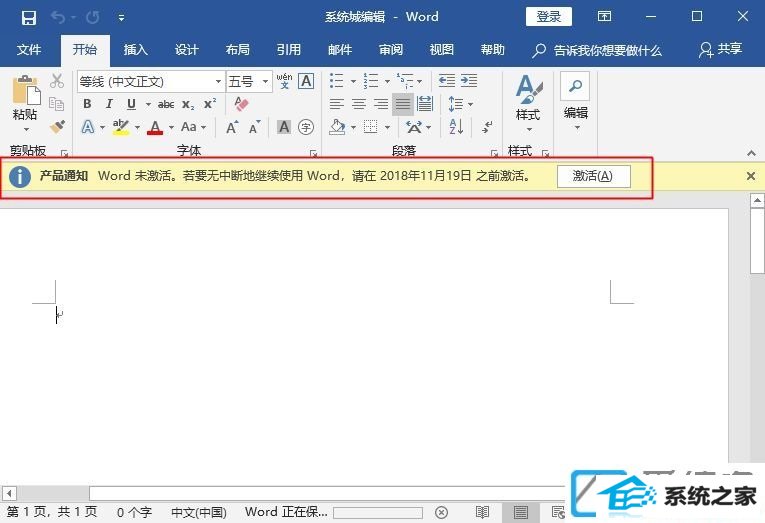Screen dimensions: 765x523
Task: Click the phonetic guide wén icon
Action: click(284, 81)
